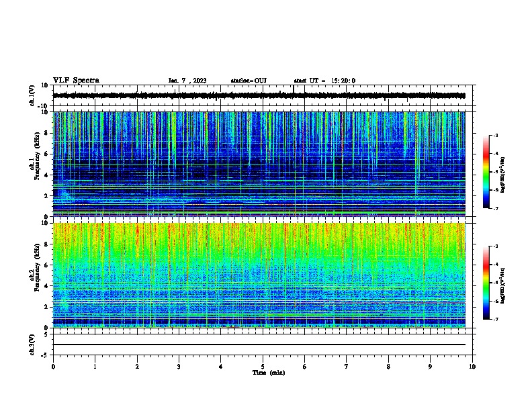
Task: Click the ch.1 voltage waveform trace
Action: click(x=259, y=95)
